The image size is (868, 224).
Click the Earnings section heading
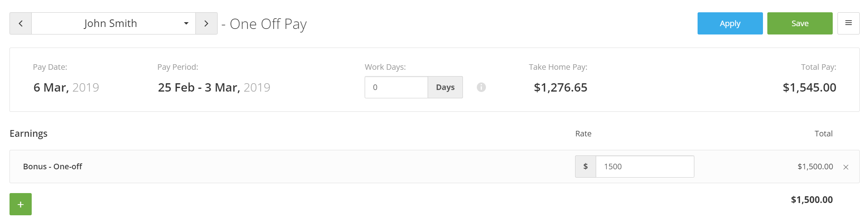tap(29, 134)
